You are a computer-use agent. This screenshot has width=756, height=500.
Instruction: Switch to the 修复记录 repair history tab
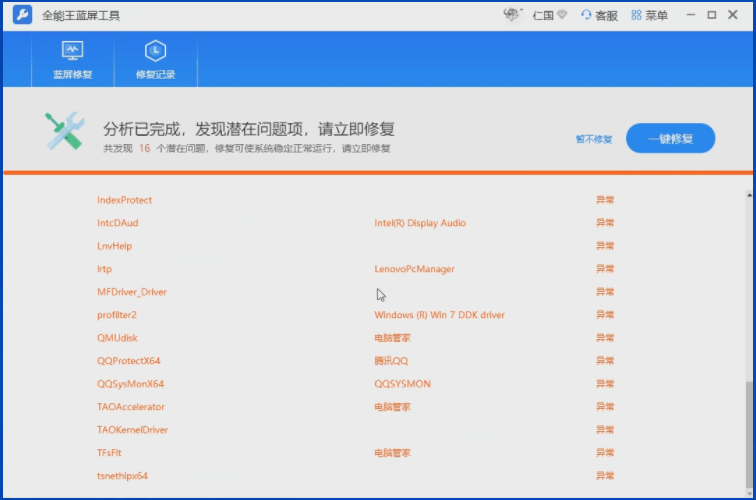point(155,59)
